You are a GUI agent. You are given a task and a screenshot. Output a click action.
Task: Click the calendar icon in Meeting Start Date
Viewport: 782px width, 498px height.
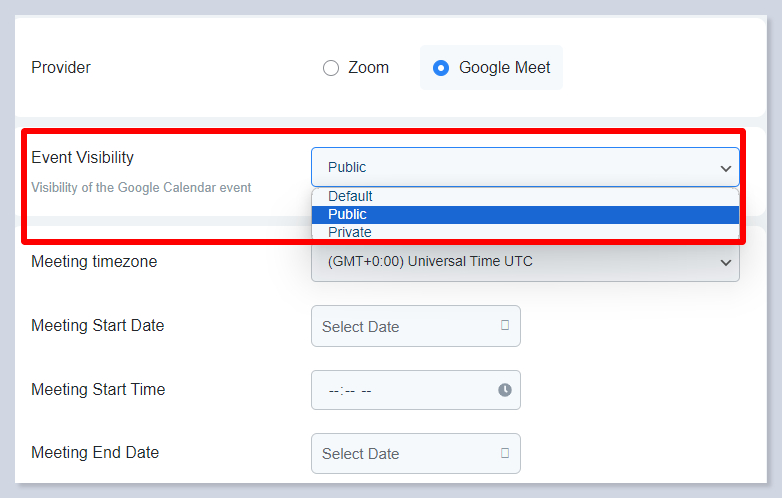pyautogui.click(x=505, y=326)
